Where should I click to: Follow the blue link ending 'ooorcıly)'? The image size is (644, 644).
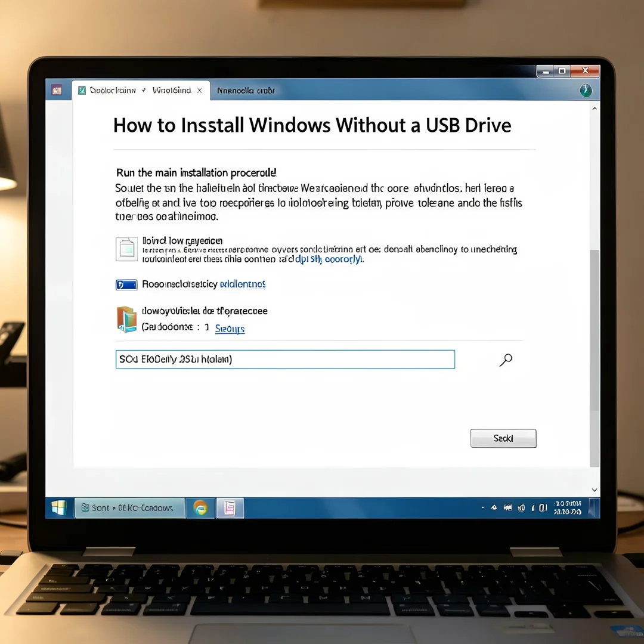pyautogui.click(x=329, y=259)
